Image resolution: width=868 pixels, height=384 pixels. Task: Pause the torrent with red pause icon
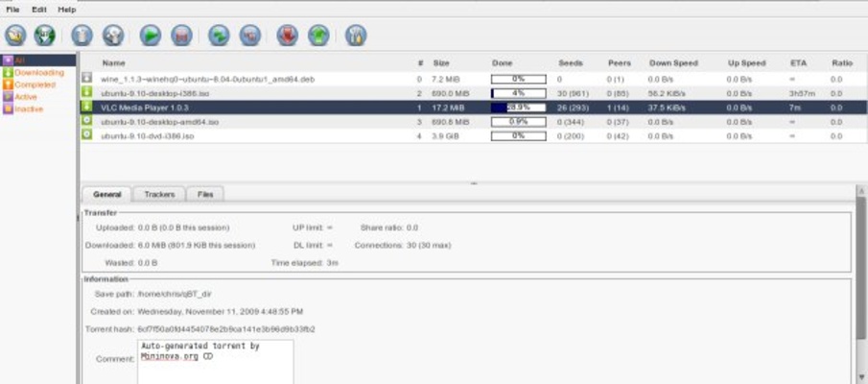(181, 36)
